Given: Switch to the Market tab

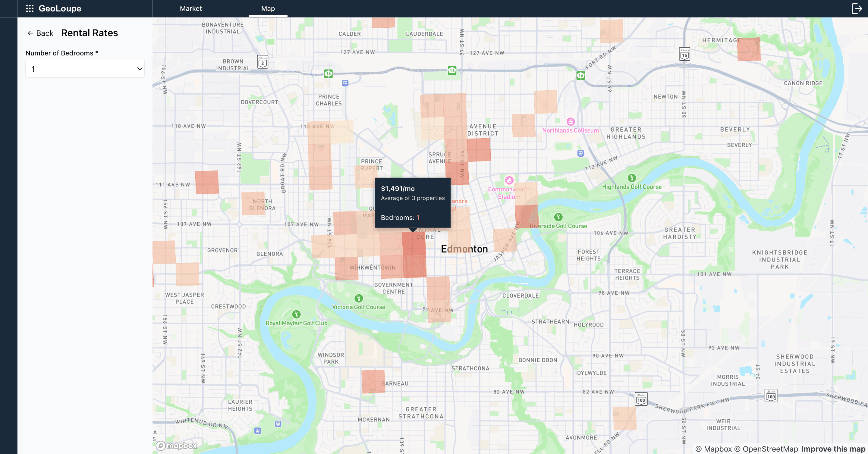Looking at the screenshot, I should pyautogui.click(x=190, y=8).
